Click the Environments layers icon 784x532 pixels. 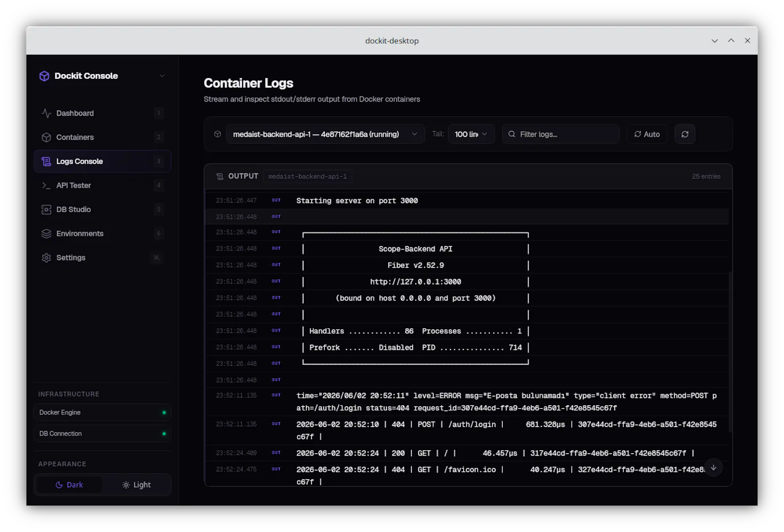(47, 233)
